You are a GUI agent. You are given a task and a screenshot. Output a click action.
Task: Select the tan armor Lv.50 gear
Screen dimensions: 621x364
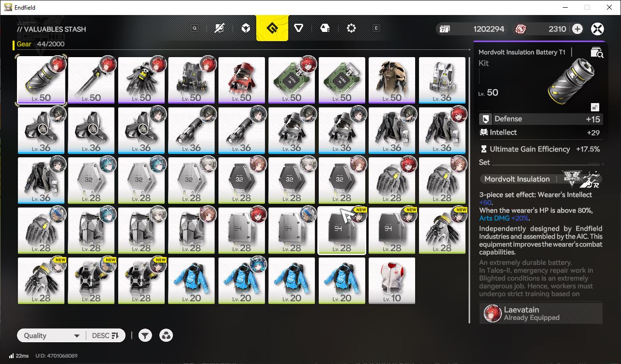[x=392, y=80]
